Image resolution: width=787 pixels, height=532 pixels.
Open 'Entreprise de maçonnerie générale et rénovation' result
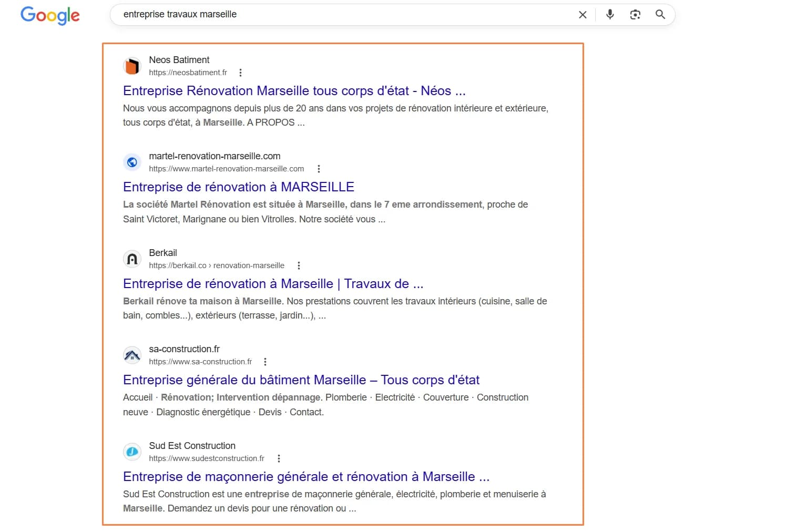coord(306,476)
